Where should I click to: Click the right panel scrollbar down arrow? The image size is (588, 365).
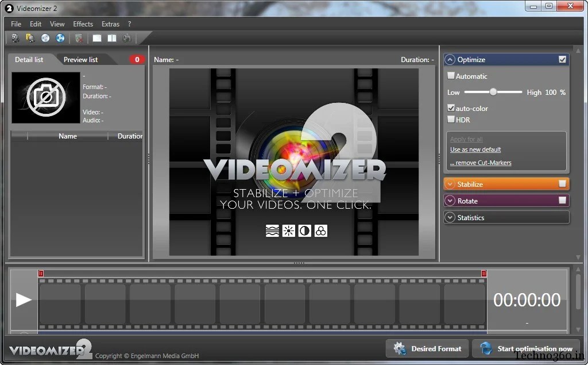[578, 258]
